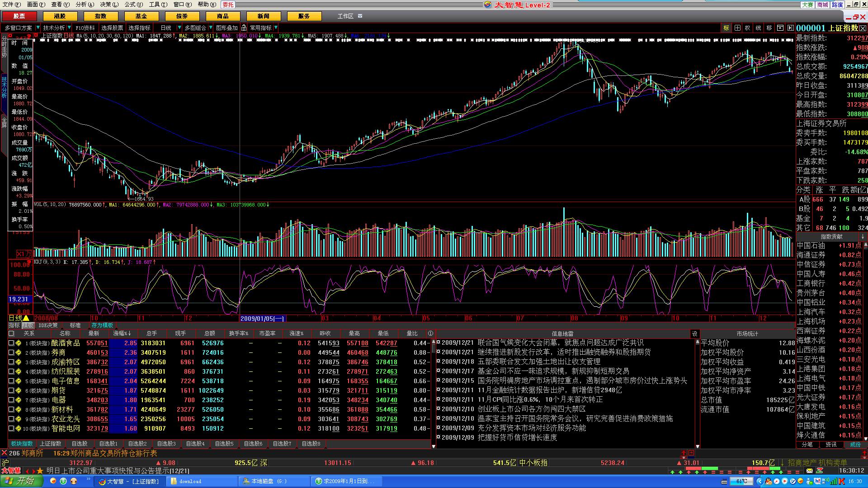
Task: Open news 联合国气候变化大会闭幕 headline
Action: pyautogui.click(x=560, y=343)
